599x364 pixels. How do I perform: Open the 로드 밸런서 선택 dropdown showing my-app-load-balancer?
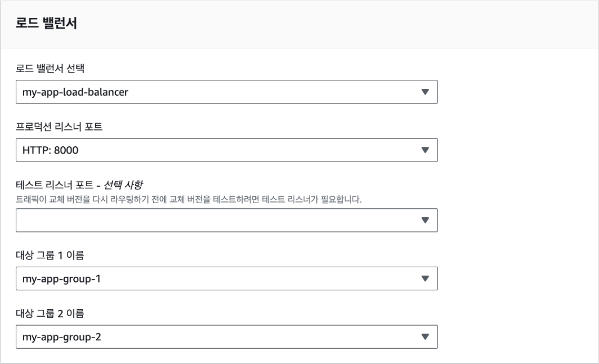click(x=226, y=92)
